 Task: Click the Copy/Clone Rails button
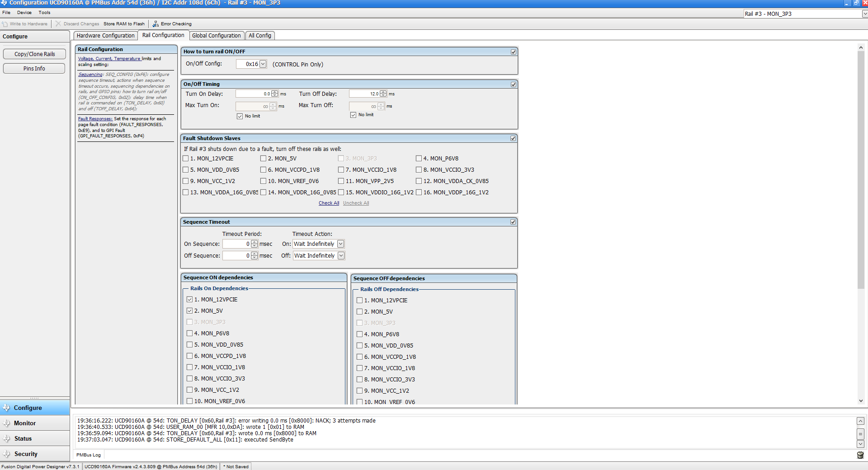coord(34,54)
